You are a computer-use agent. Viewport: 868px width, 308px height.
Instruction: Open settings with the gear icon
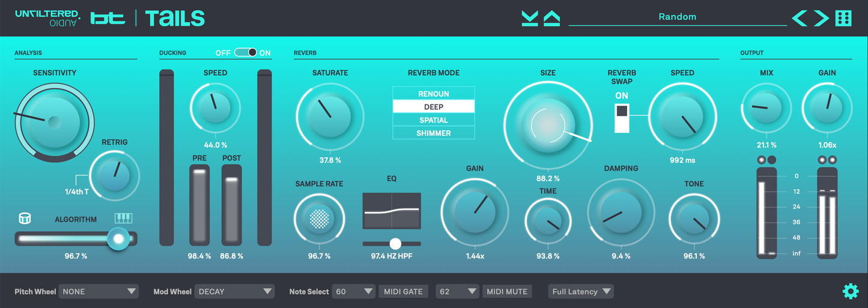[x=850, y=292]
